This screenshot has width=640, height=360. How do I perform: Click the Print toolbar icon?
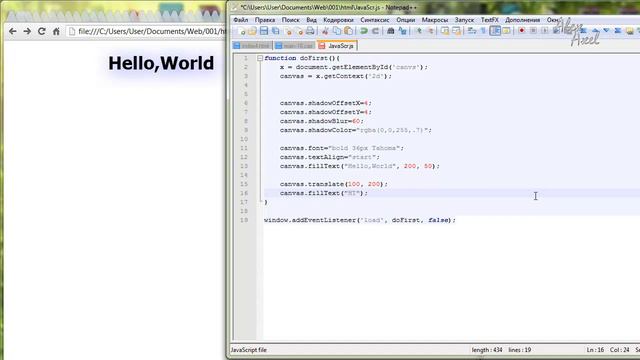310,31
